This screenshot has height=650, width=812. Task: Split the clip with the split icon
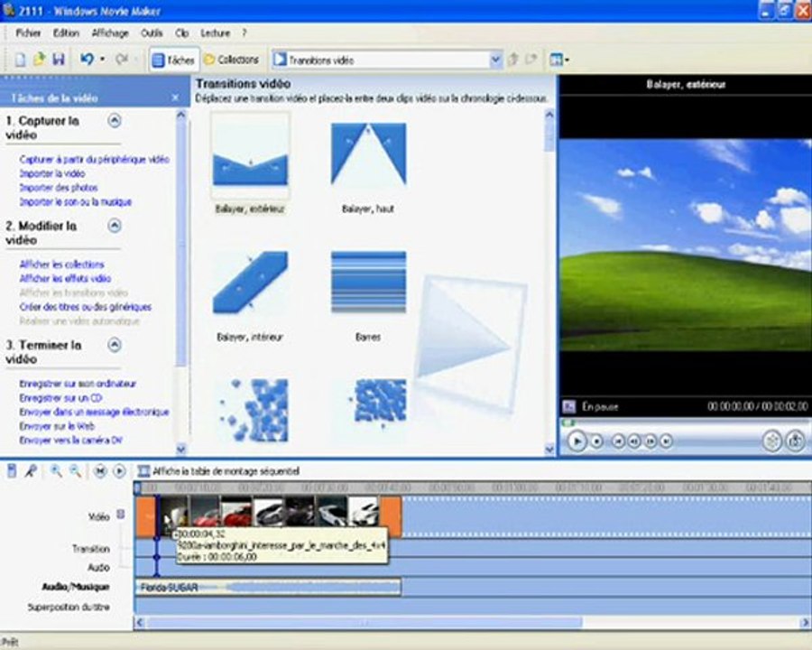771,441
